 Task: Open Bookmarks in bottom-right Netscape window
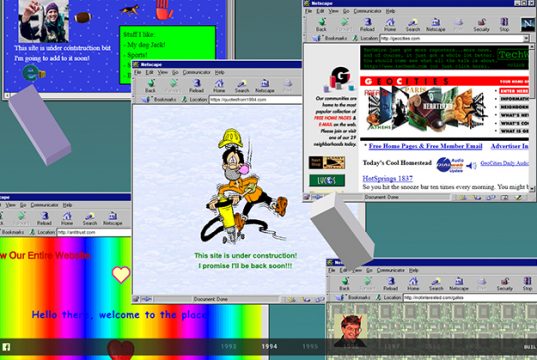pyautogui.click(x=353, y=298)
